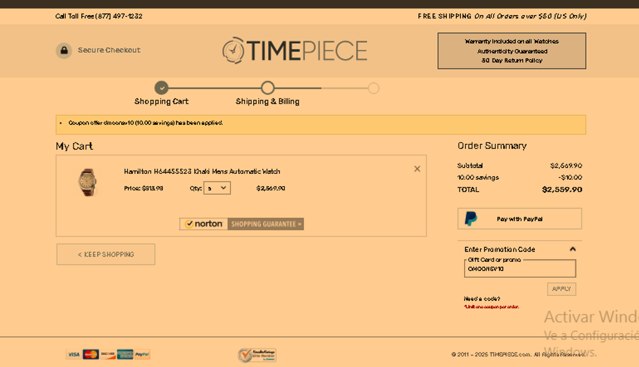The width and height of the screenshot is (639, 367).
Task: Click the PayPal icon in footer
Action: (142, 354)
